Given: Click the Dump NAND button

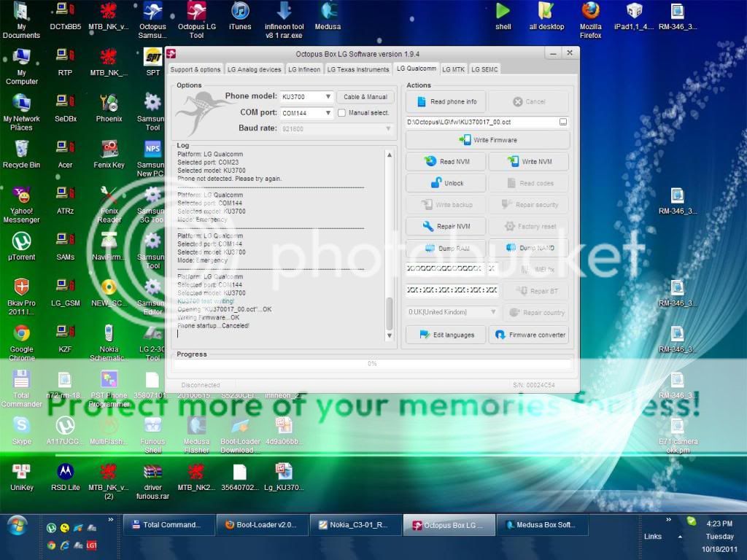Looking at the screenshot, I should click(x=529, y=248).
